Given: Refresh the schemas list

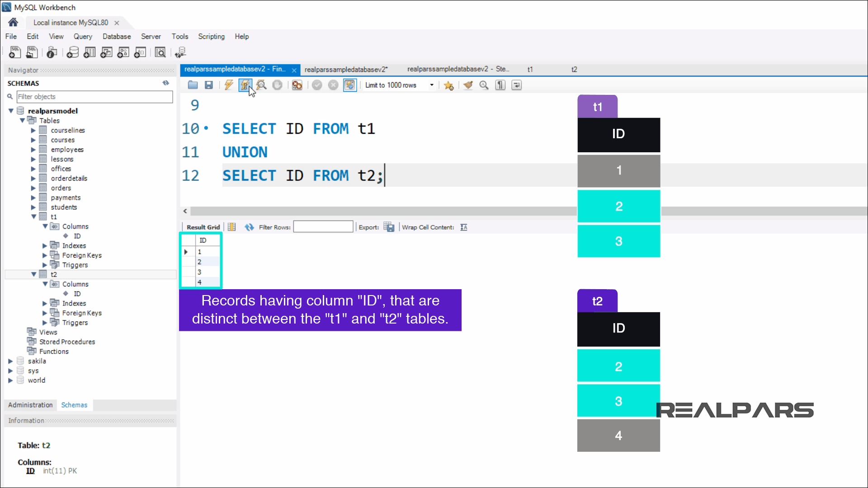Looking at the screenshot, I should (166, 83).
